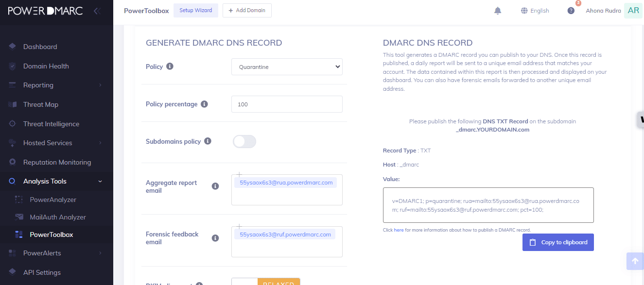
Task: Open the help question mark icon
Action: point(571,11)
